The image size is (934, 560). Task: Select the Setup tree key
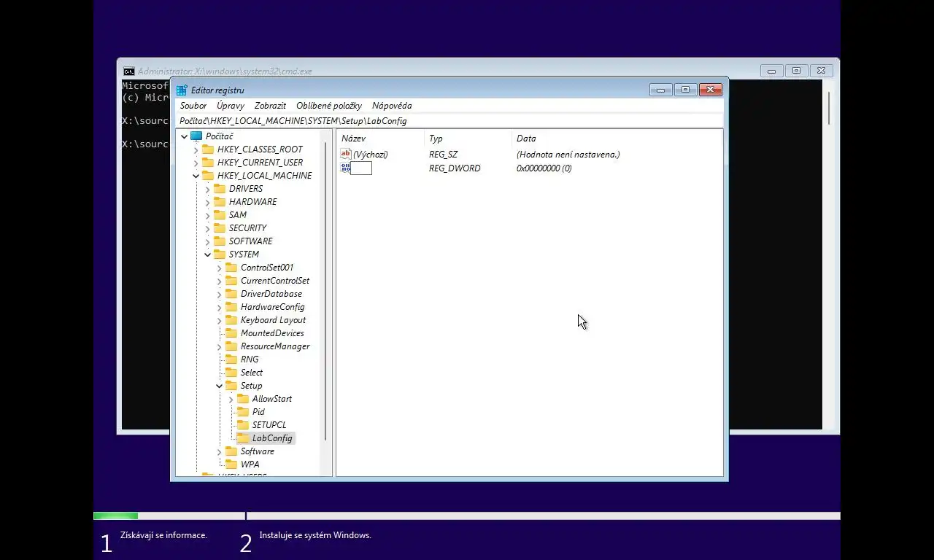pyautogui.click(x=251, y=386)
